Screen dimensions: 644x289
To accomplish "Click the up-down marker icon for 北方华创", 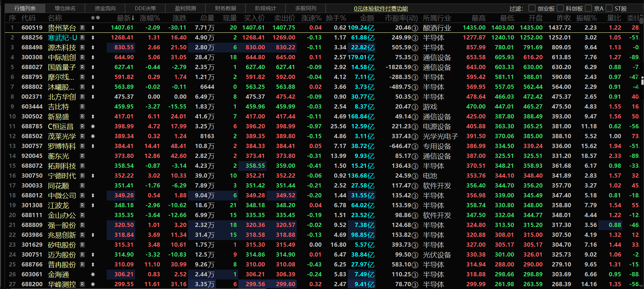I will pyautogui.click(x=93, y=97).
